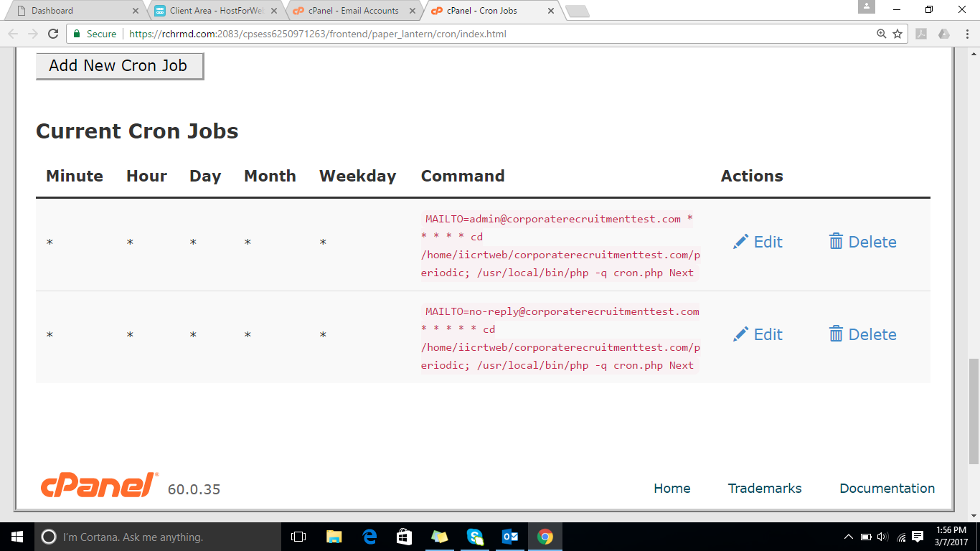Open the Windows Store from the taskbar
Viewport: 980px width, 551px height.
tap(404, 537)
